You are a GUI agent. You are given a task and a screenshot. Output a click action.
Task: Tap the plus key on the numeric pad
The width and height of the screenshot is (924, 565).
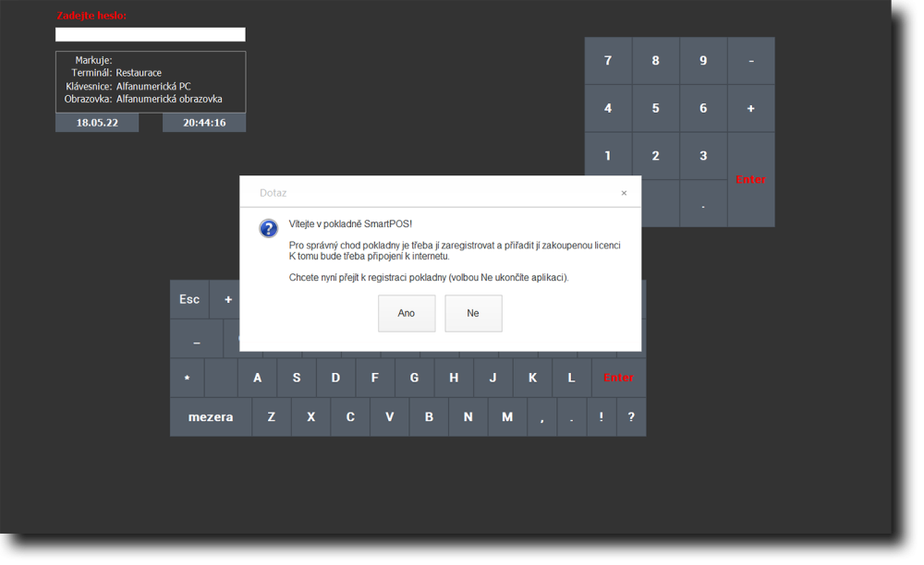click(x=751, y=108)
